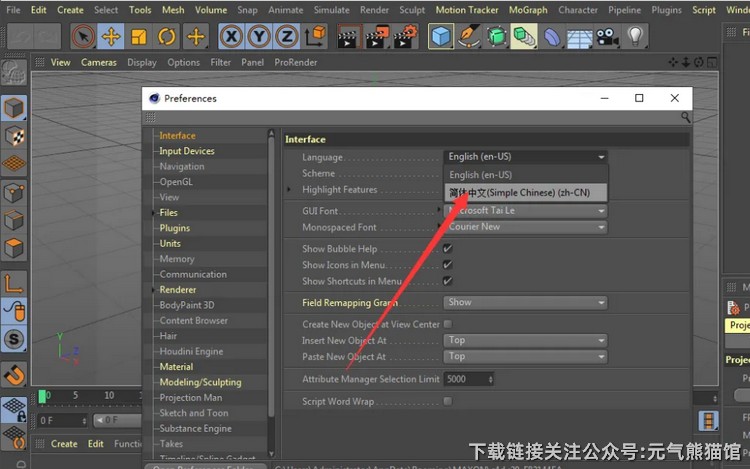This screenshot has height=469, width=750.
Task: Enable Create New Object at View Center
Action: pos(448,324)
